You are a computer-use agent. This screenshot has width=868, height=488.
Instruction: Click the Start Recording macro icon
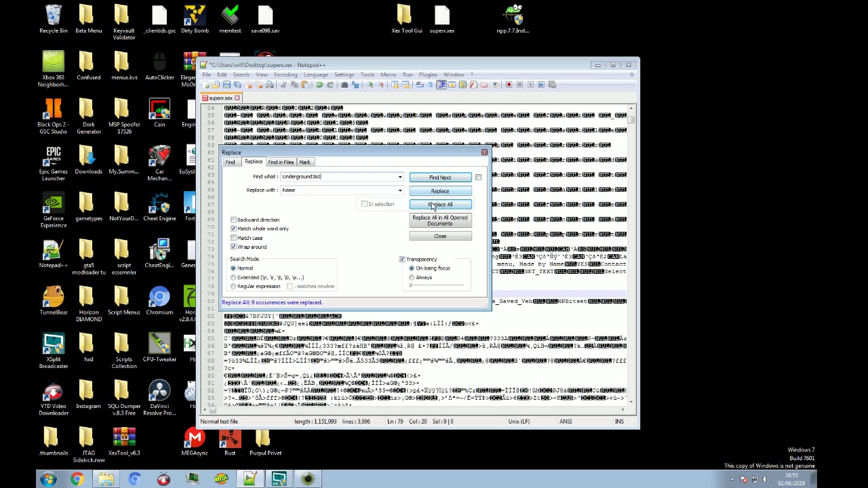pyautogui.click(x=509, y=85)
